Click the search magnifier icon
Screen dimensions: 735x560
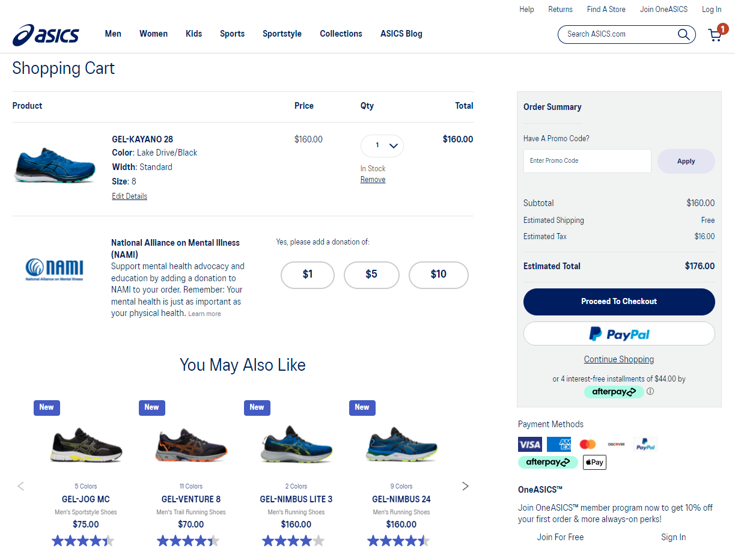(x=683, y=34)
